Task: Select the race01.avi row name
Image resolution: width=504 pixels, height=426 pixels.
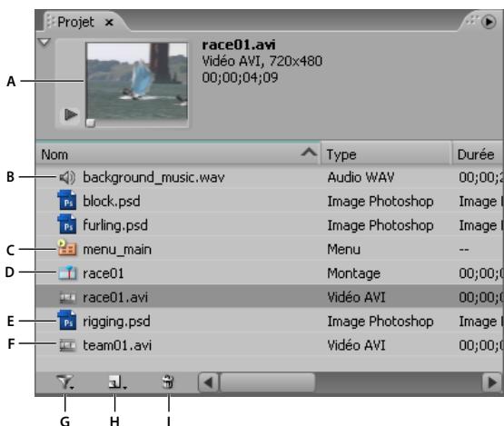Action: coord(115,297)
